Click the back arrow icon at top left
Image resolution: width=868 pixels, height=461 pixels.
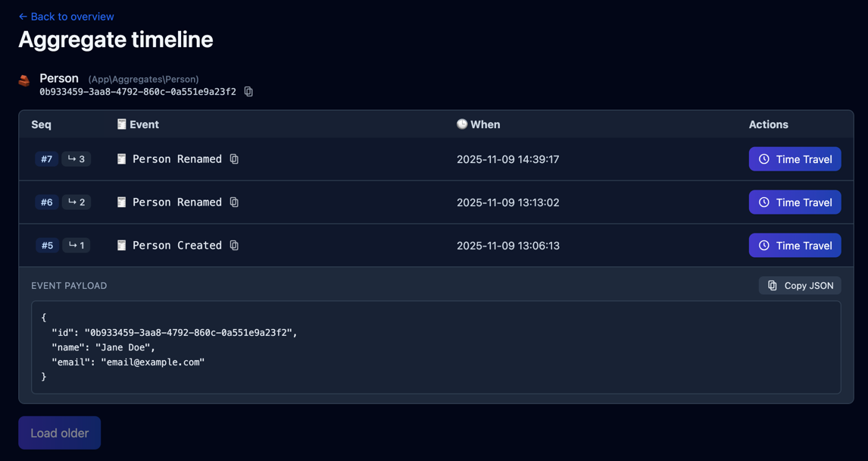point(22,16)
